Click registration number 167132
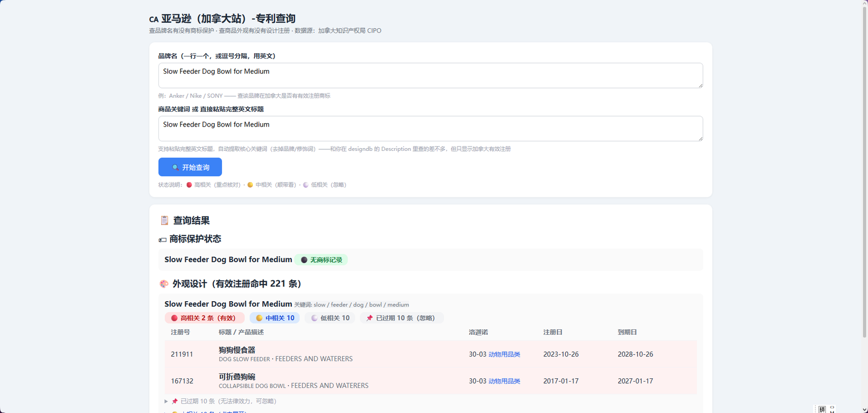 point(182,381)
